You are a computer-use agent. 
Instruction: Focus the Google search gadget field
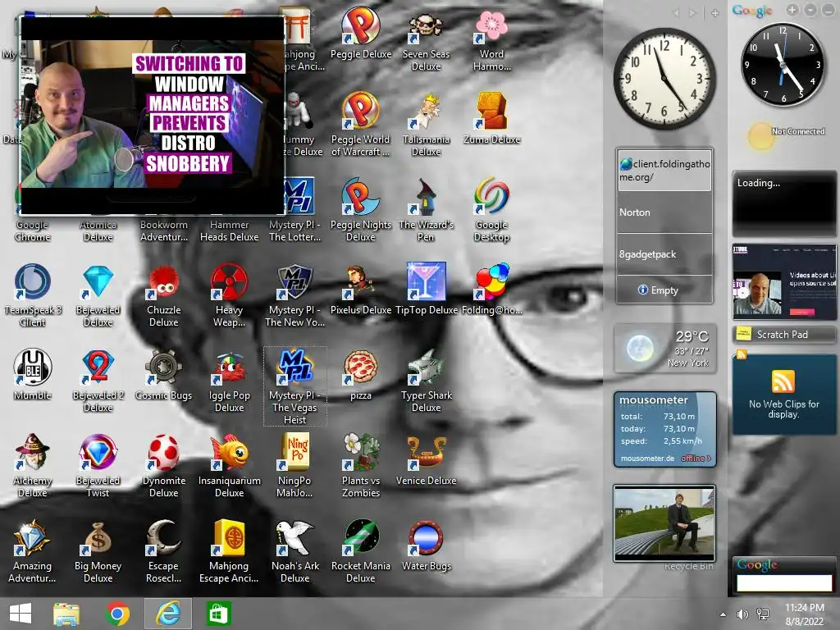point(783,583)
